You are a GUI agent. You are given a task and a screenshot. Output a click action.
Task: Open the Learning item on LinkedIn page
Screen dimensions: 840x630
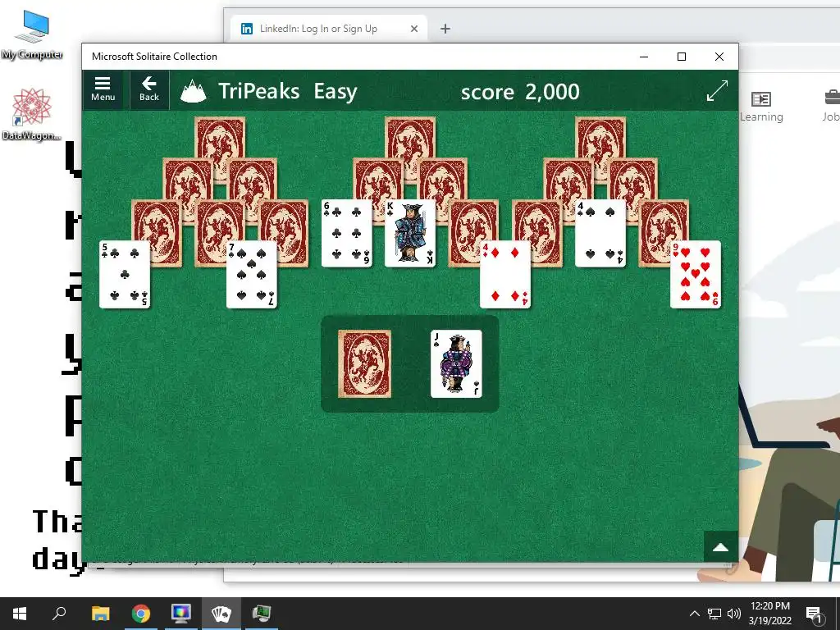point(761,107)
